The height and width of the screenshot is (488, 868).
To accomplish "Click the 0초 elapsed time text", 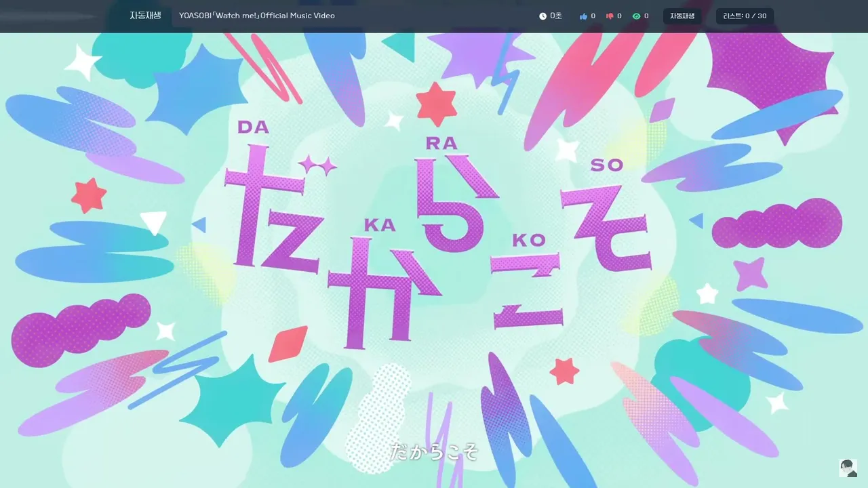I will click(556, 16).
